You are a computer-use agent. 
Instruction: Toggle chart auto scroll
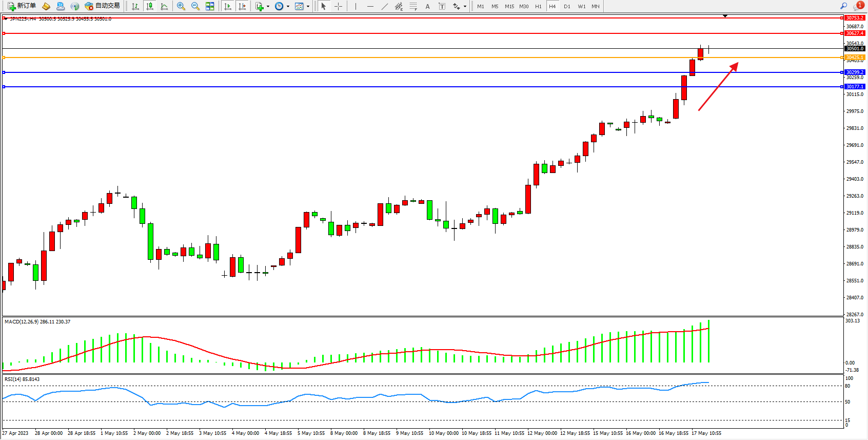228,6
